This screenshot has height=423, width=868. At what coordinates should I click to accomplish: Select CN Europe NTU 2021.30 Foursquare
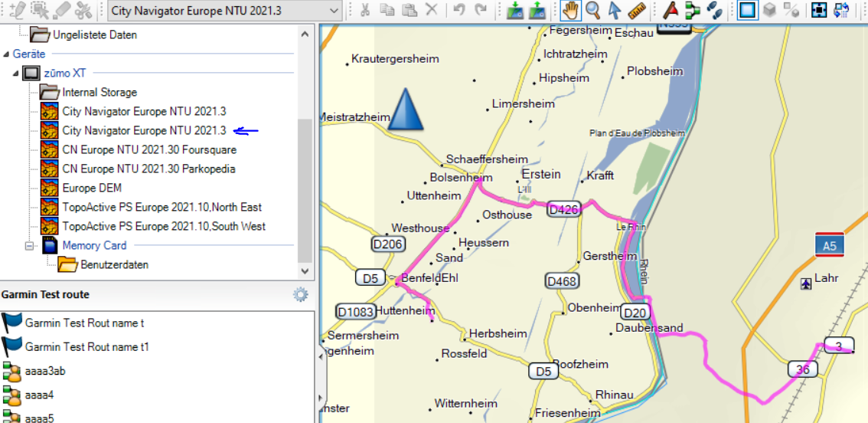pyautogui.click(x=149, y=149)
